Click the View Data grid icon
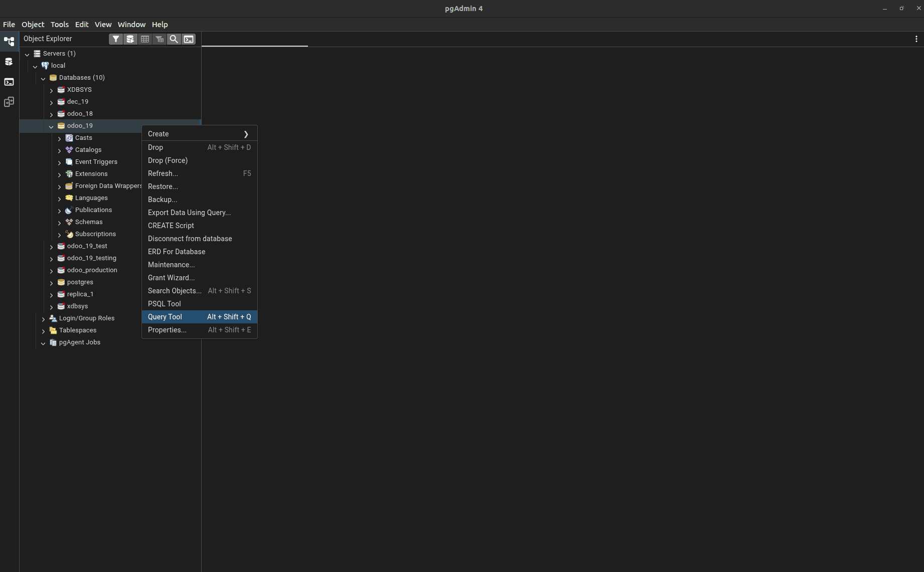This screenshot has height=572, width=924. tap(145, 39)
